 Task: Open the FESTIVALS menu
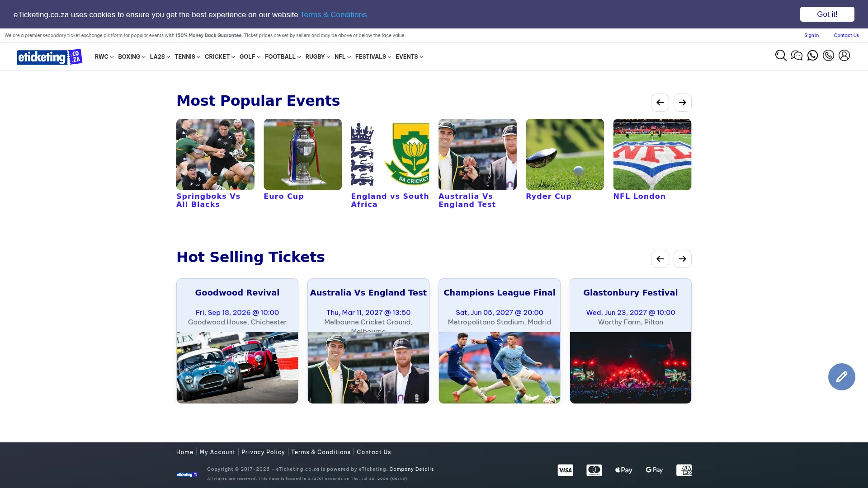click(373, 57)
